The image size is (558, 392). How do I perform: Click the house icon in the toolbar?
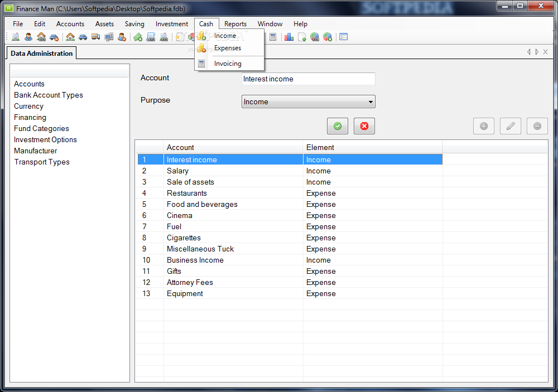[x=70, y=37]
